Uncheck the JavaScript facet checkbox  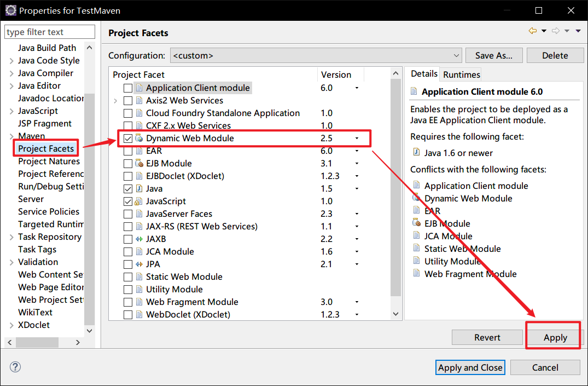(x=128, y=201)
